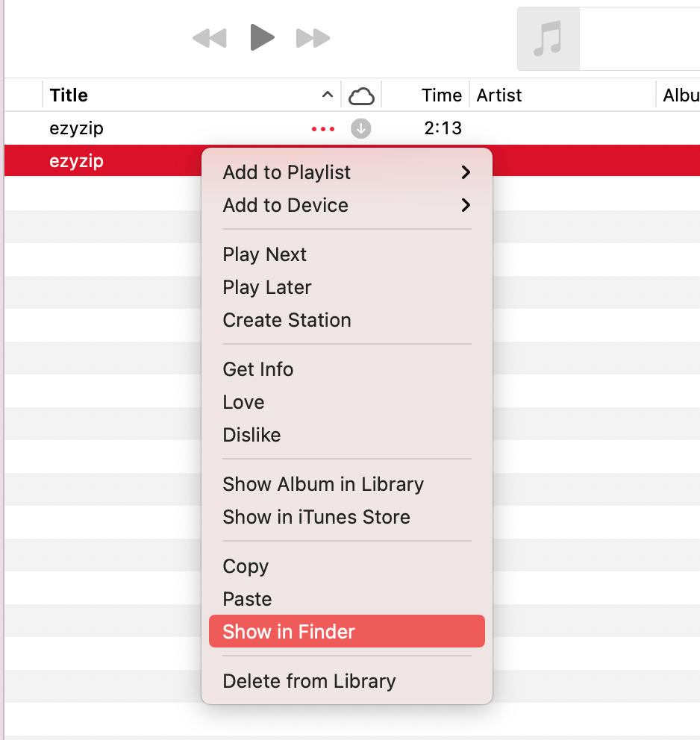Click the cloud download icon on the ezyzip row
This screenshot has height=740, width=700.
(360, 128)
